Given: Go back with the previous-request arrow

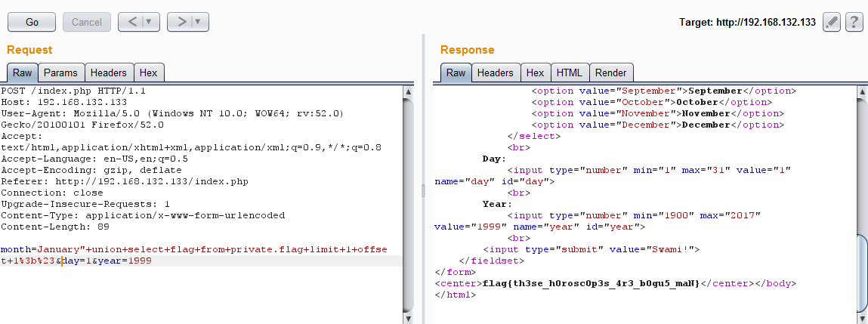Looking at the screenshot, I should [x=131, y=22].
